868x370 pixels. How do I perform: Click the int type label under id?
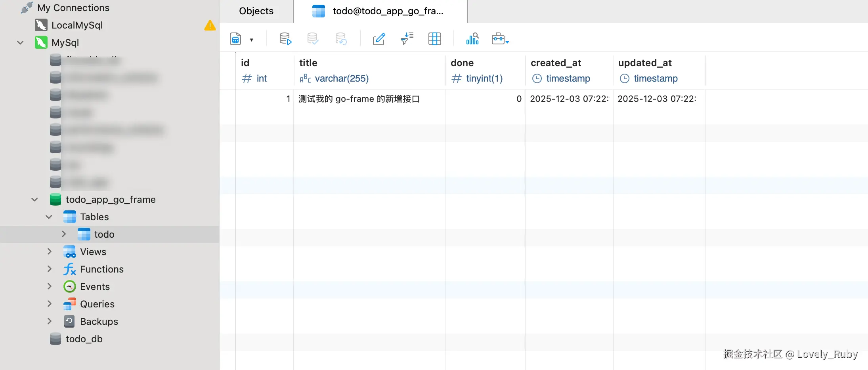[262, 78]
